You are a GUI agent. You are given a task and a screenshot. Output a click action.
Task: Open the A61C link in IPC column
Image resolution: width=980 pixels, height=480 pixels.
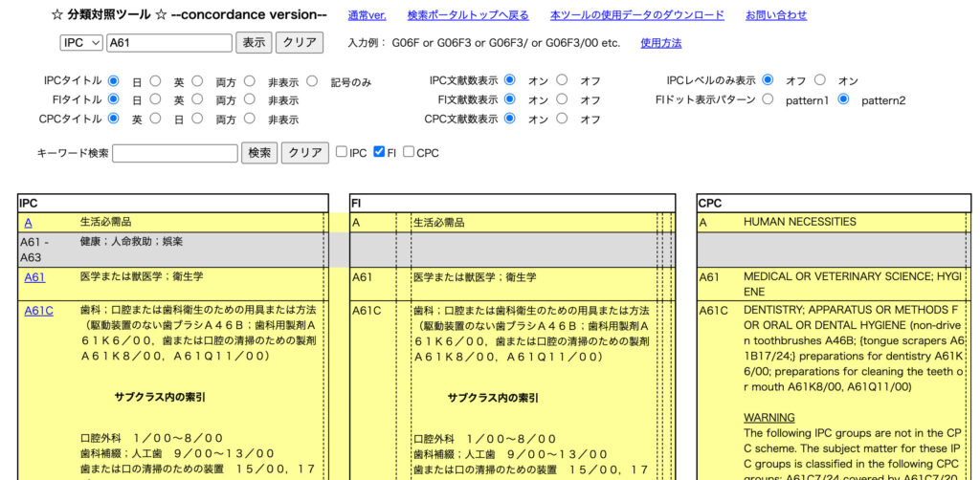(x=38, y=310)
